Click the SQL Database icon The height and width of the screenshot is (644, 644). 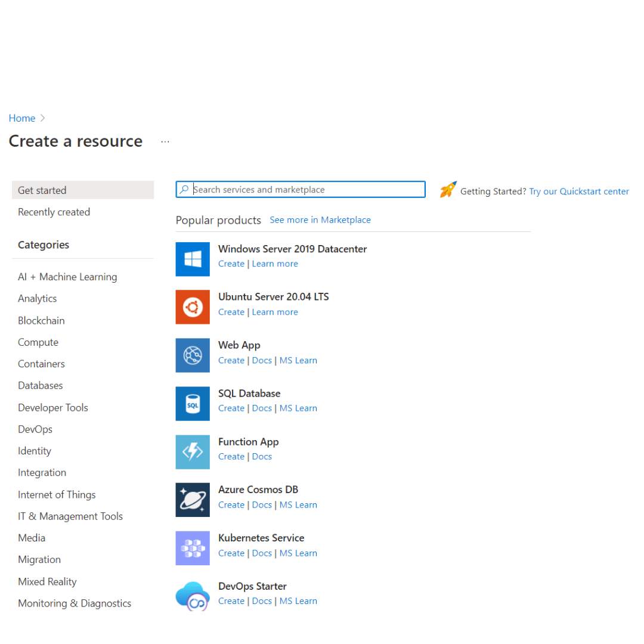click(193, 404)
